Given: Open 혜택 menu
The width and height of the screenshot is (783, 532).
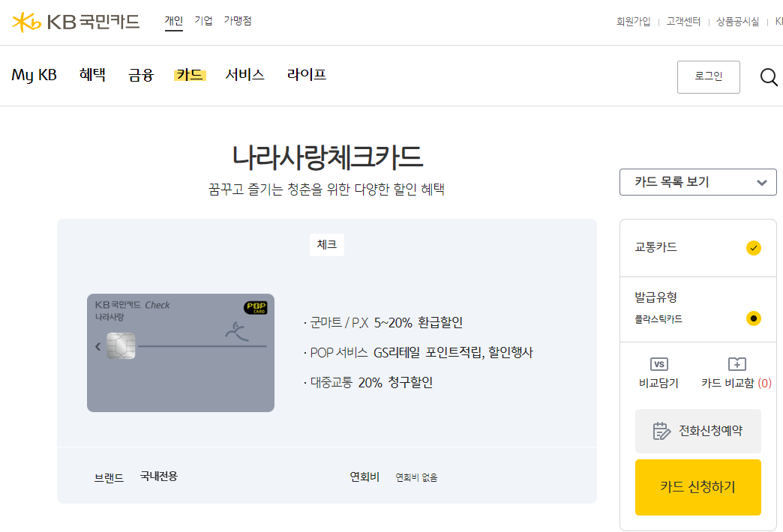Looking at the screenshot, I should [92, 75].
